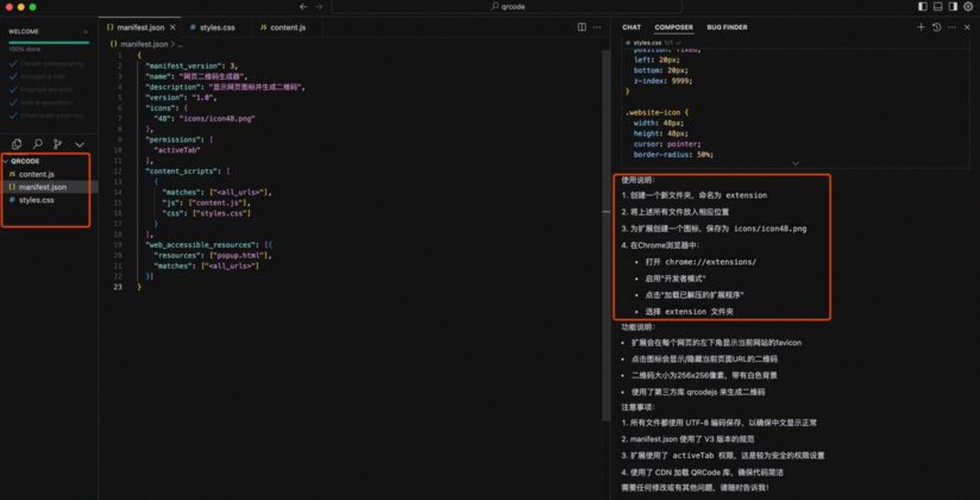Click the "css": ["styles.css"] line
The image size is (980, 500).
(x=206, y=213)
